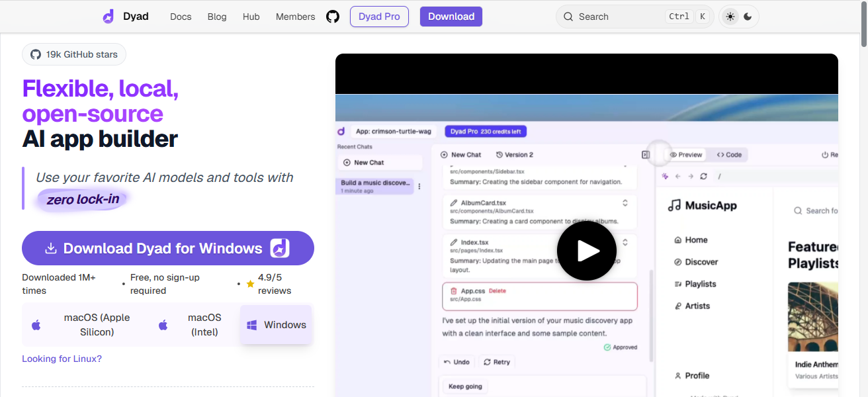Open the Hub page
Screen dimensions: 868x397
point(251,17)
